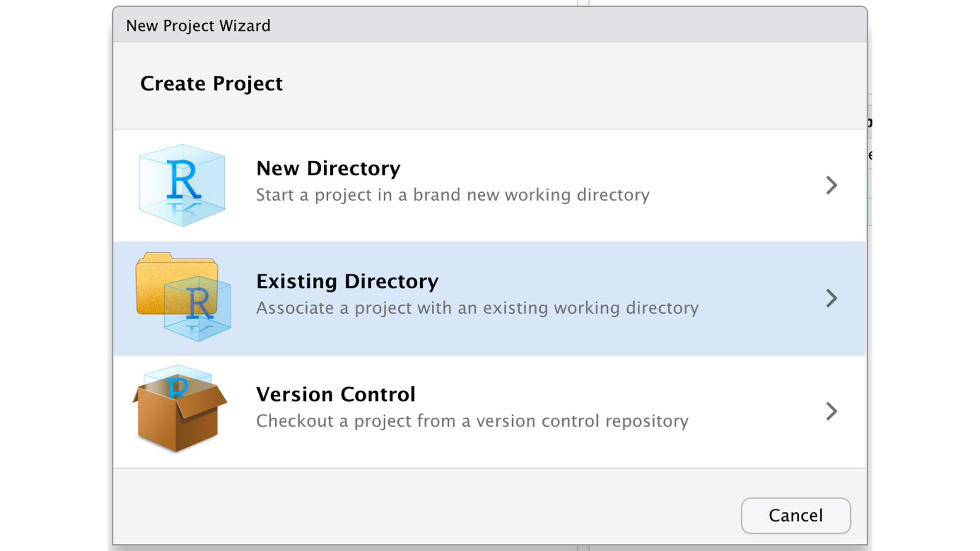
Task: Select the New Directory title
Action: point(328,169)
